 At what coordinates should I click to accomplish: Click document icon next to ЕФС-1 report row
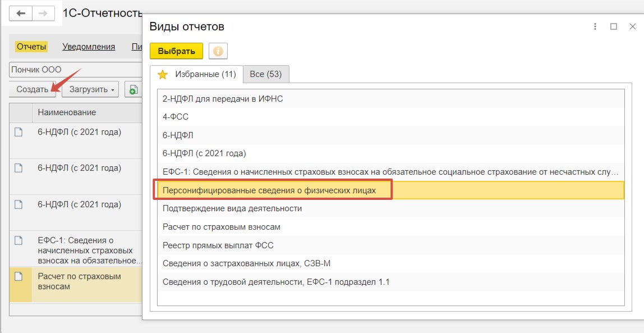19,240
